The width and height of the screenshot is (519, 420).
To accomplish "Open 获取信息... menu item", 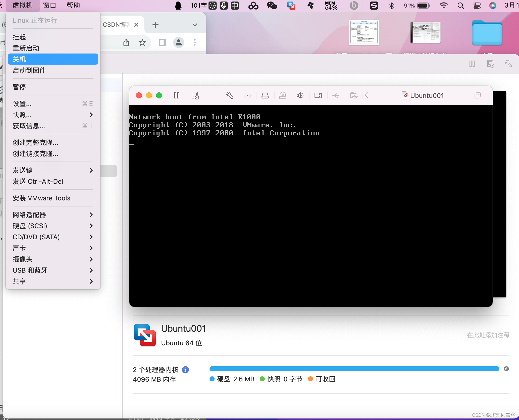I will (53, 126).
